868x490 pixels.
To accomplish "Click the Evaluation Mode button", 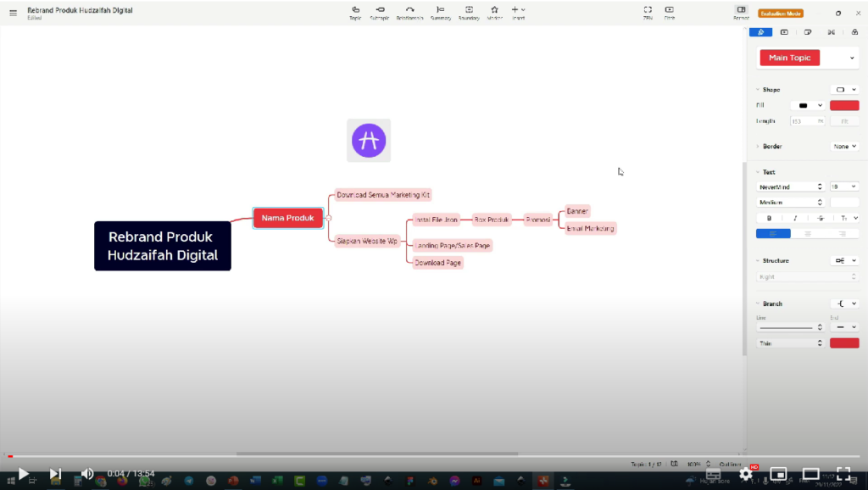I will pos(781,14).
